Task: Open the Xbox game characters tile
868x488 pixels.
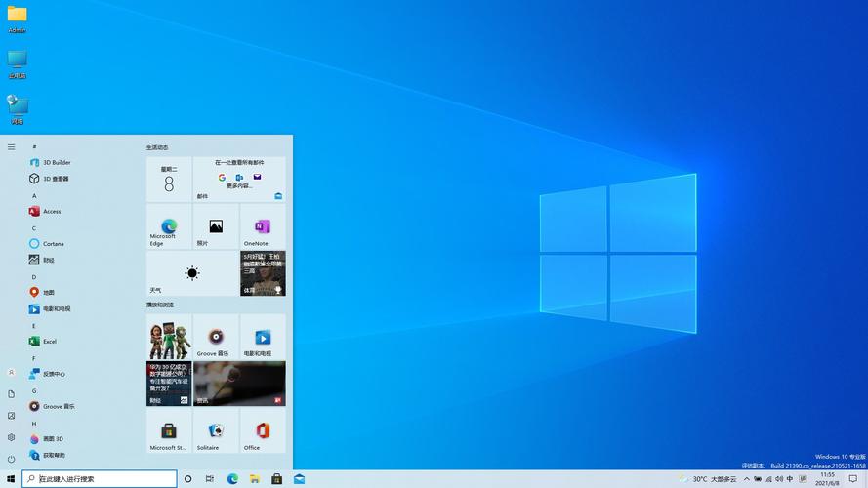Action: [x=169, y=337]
